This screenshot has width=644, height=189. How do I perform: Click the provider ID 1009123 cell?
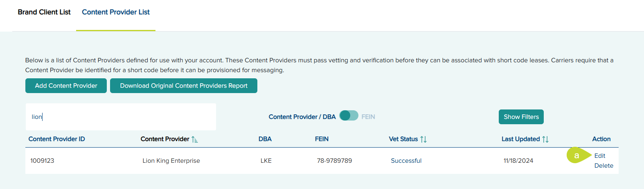[x=42, y=161]
